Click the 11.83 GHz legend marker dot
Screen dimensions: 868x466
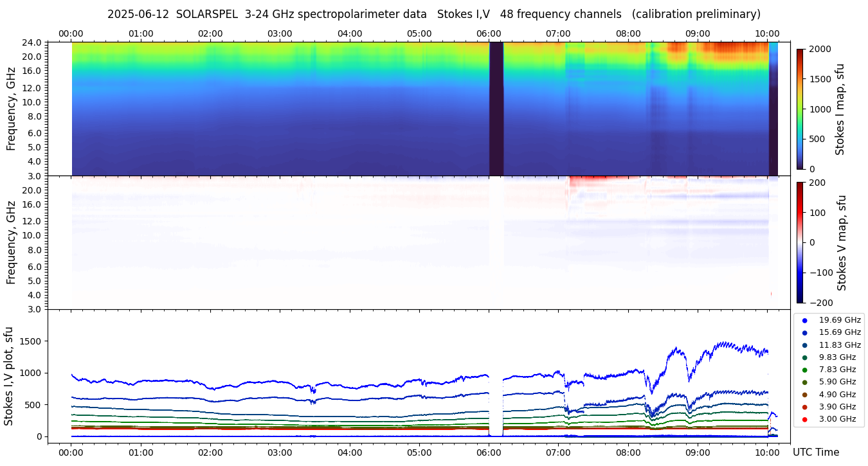click(x=804, y=345)
